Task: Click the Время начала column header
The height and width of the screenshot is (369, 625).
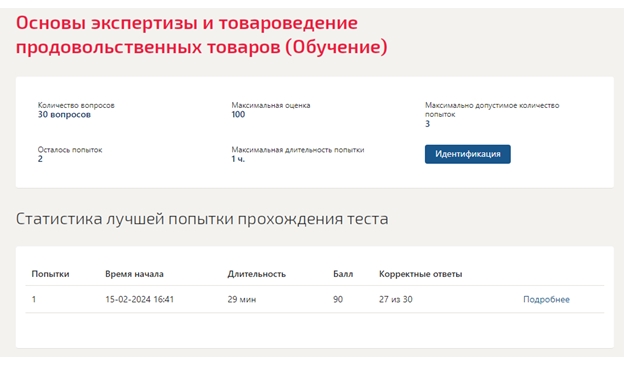Action: [134, 274]
